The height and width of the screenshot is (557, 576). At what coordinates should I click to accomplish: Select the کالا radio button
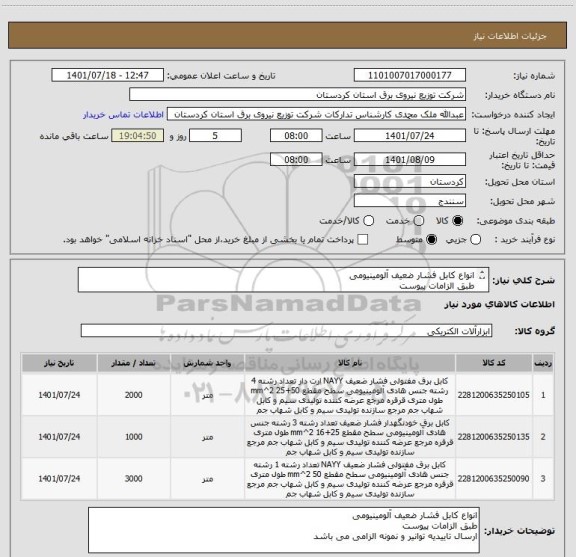pyautogui.click(x=458, y=220)
